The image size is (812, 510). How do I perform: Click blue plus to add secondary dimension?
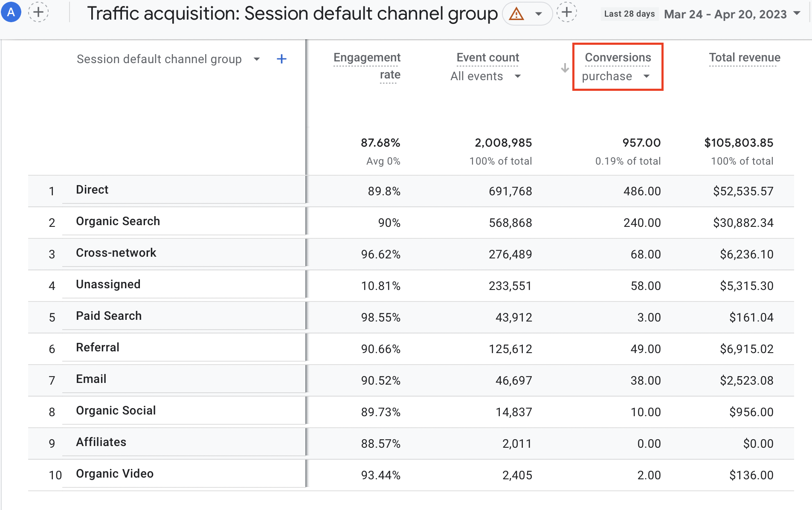(x=281, y=59)
